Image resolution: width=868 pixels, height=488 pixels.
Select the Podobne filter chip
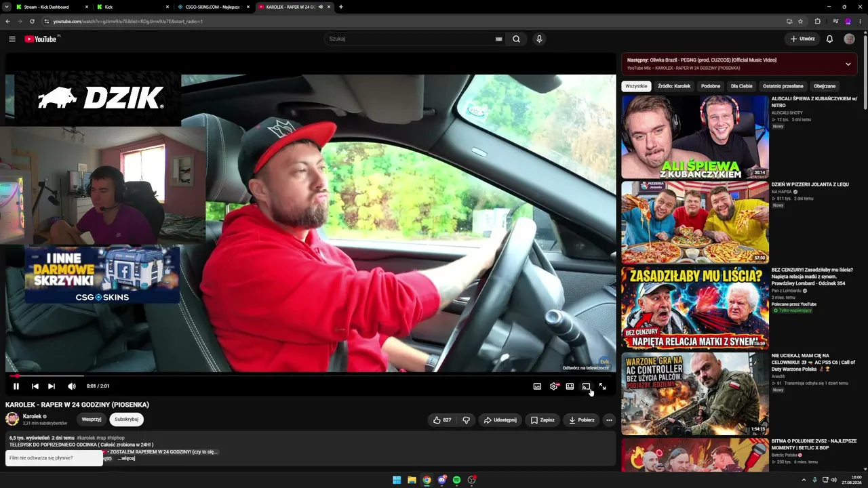(x=711, y=86)
